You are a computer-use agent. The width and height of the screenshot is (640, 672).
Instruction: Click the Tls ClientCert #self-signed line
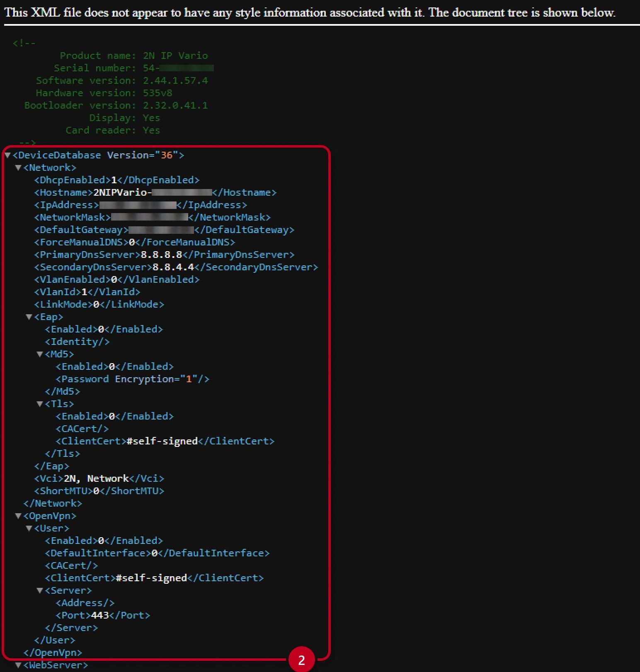click(x=165, y=441)
